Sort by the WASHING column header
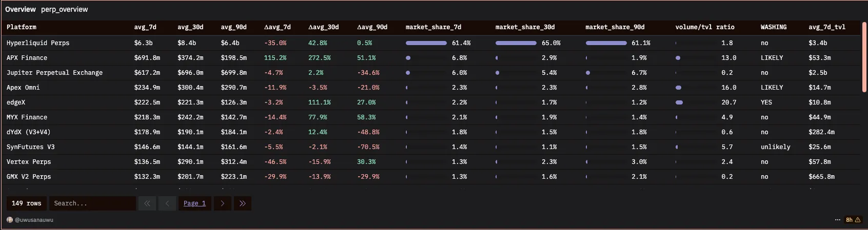This screenshot has width=868, height=230. click(x=774, y=27)
